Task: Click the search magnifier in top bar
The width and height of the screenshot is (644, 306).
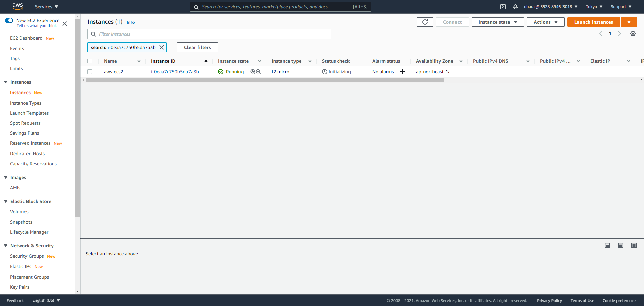Action: 196,7
